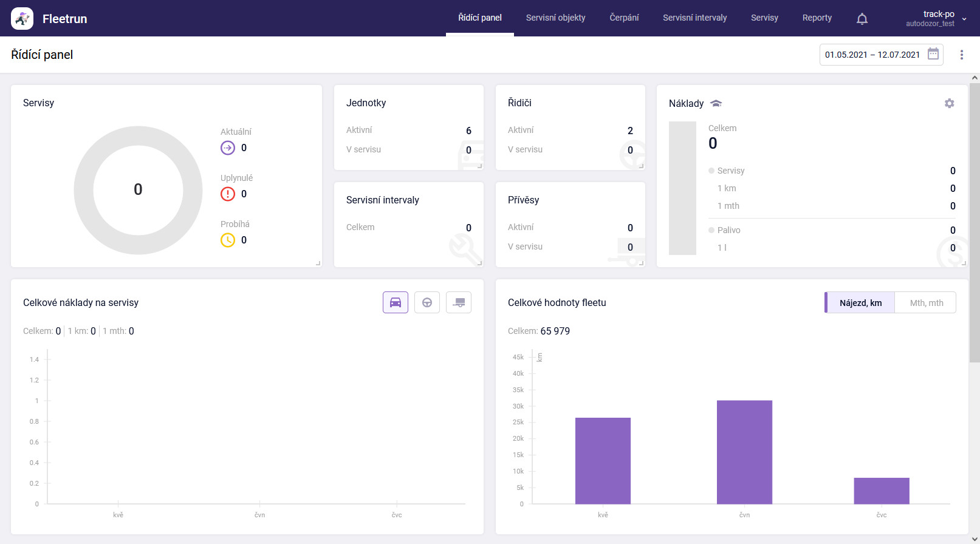Open calendar date picker icon
The height and width of the screenshot is (544, 980).
tap(933, 54)
